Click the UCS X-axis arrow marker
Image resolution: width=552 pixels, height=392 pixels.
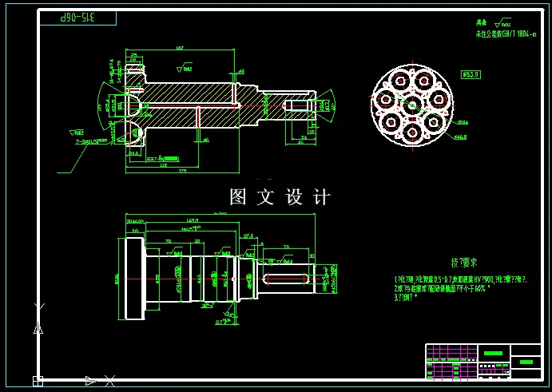[x=91, y=380]
